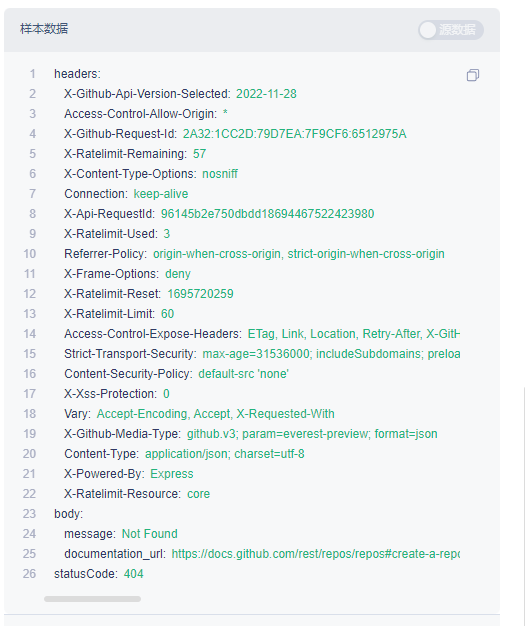Click the Strict-Transport-Security max-age value

tap(331, 354)
